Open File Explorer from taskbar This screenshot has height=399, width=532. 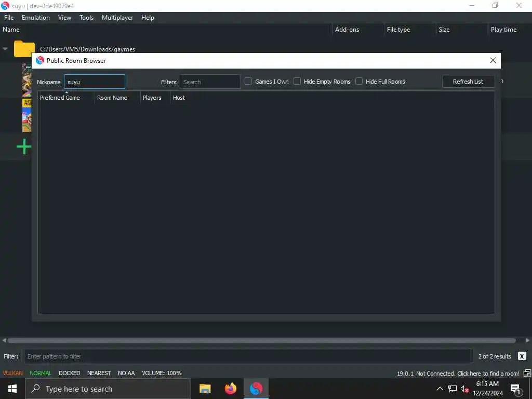205,389
